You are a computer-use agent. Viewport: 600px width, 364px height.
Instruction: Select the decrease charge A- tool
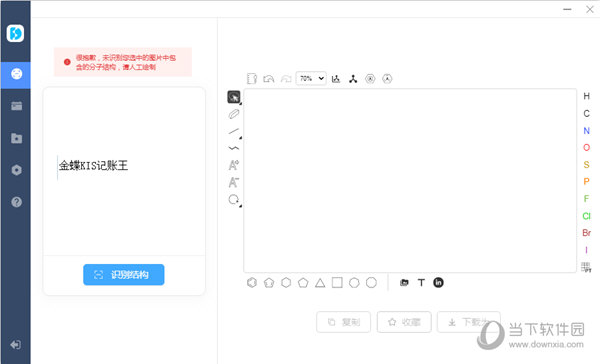click(234, 182)
